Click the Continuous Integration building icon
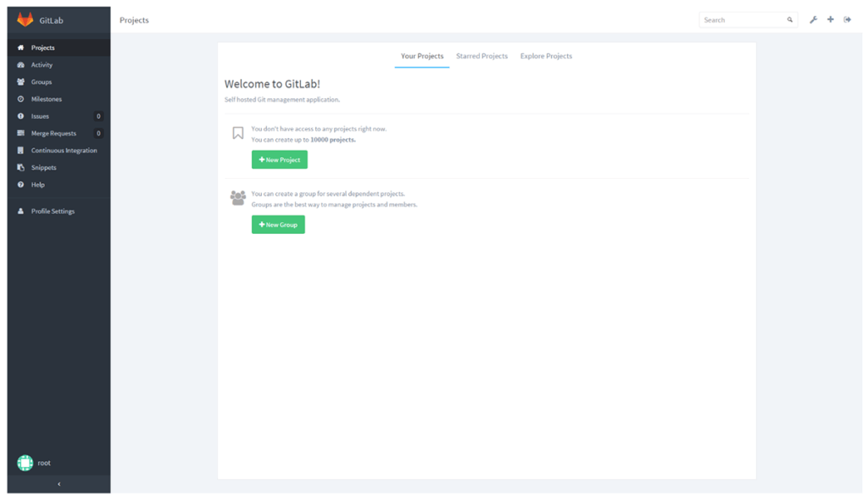This screenshot has width=868, height=496. click(x=20, y=151)
